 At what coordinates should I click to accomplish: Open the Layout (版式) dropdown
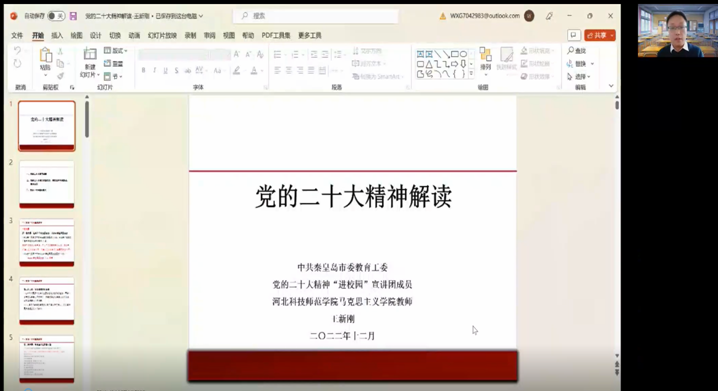tap(116, 51)
